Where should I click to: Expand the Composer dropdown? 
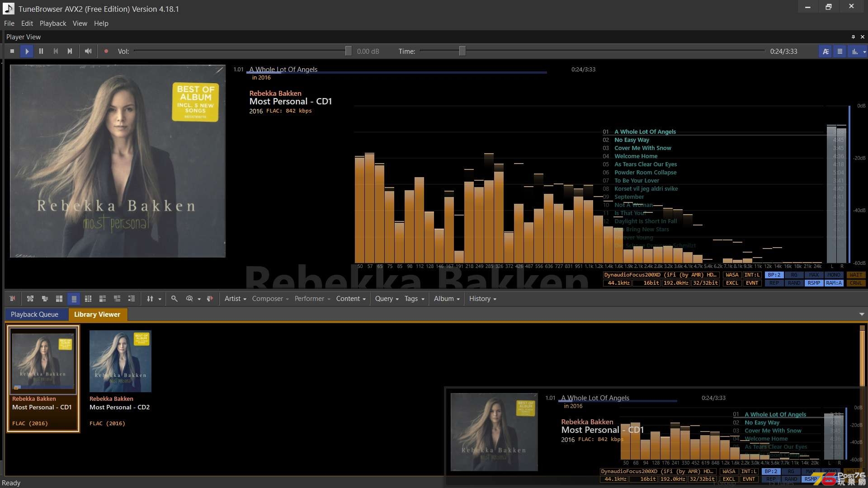pyautogui.click(x=270, y=299)
